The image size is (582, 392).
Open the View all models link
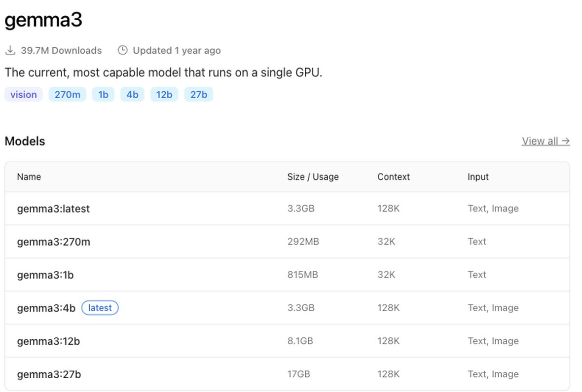click(546, 141)
